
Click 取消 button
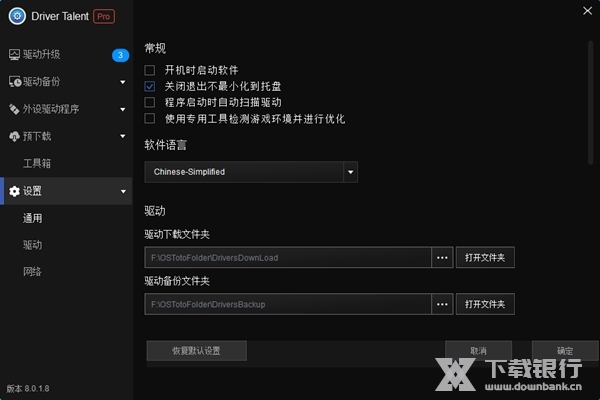478,351
